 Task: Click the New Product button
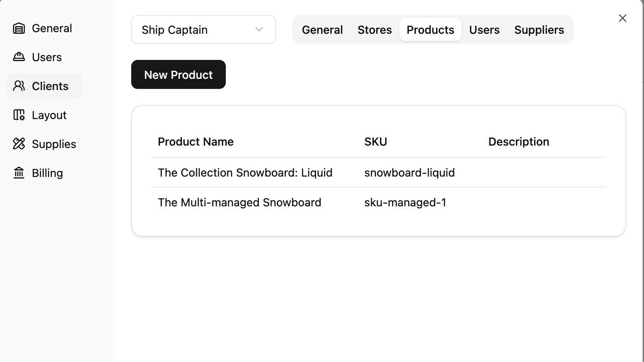click(178, 74)
